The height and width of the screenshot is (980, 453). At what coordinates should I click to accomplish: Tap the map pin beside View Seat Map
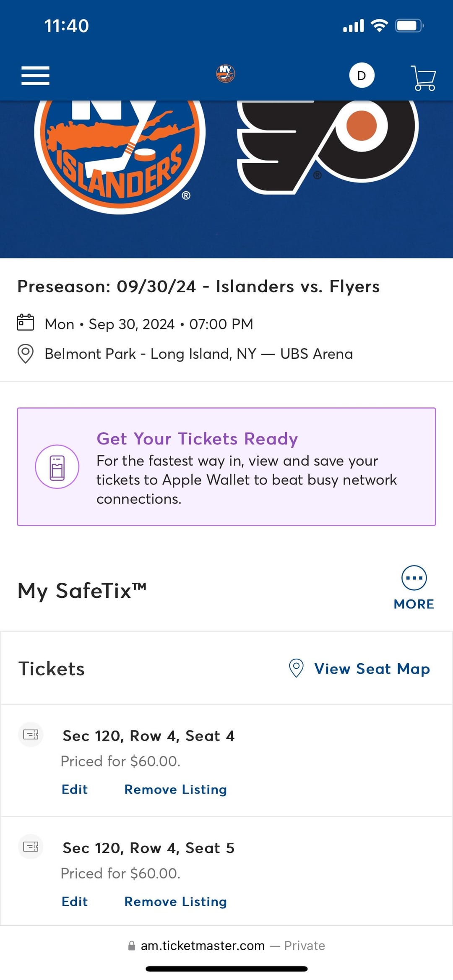(x=296, y=668)
